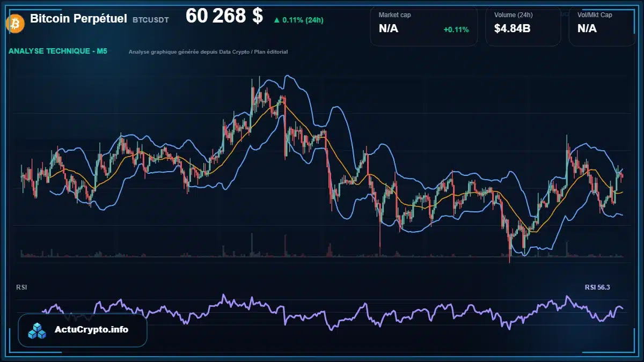Viewport: 644px width, 362px height.
Task: Click the orange Bitcoin logo icon
Action: [x=14, y=23]
